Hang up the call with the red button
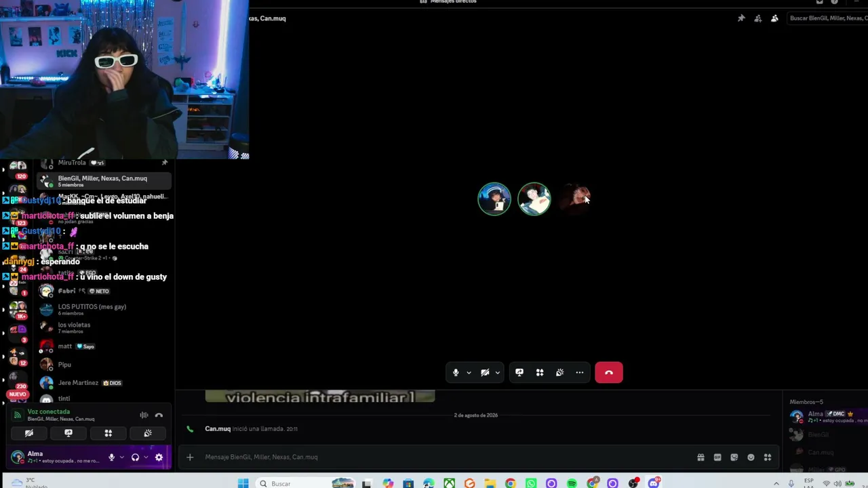 (x=609, y=372)
